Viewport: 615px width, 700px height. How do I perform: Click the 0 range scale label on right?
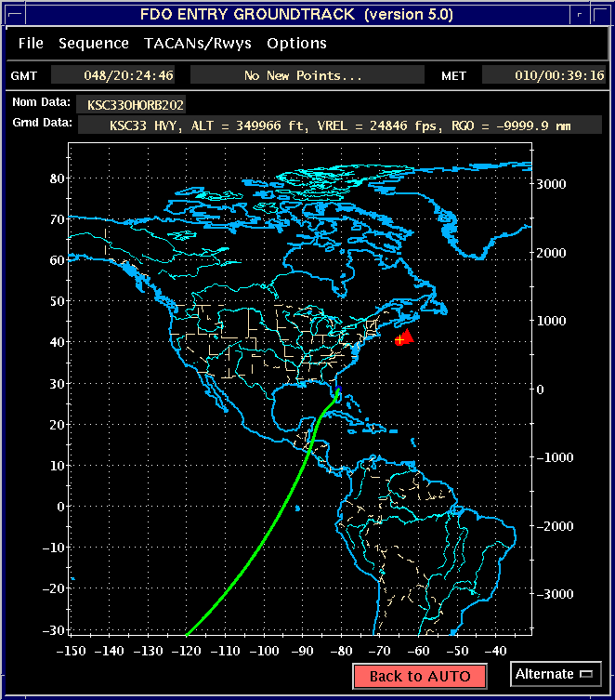[x=540, y=390]
